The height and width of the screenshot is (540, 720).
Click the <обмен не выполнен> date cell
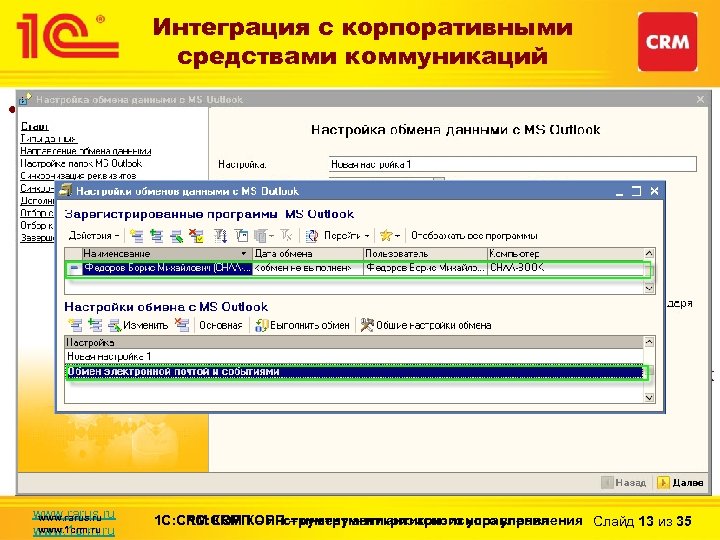(x=308, y=268)
